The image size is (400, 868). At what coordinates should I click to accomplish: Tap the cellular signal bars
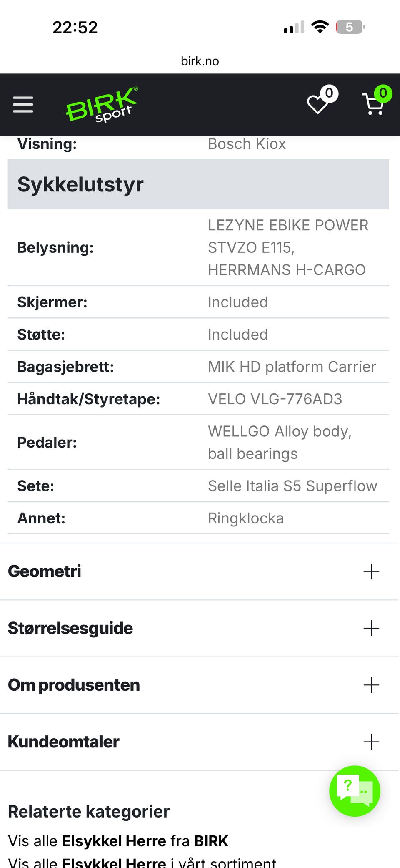(x=294, y=28)
